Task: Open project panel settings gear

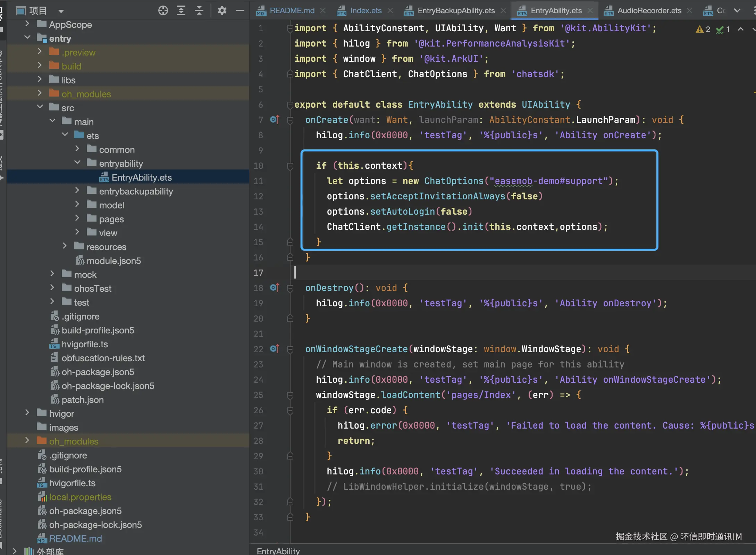Action: pyautogui.click(x=222, y=11)
